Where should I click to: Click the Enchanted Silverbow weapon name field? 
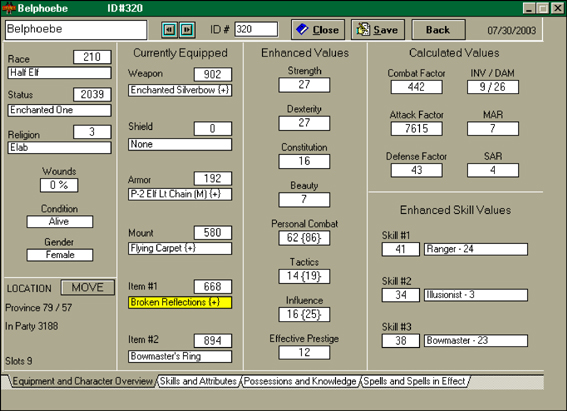(x=180, y=90)
